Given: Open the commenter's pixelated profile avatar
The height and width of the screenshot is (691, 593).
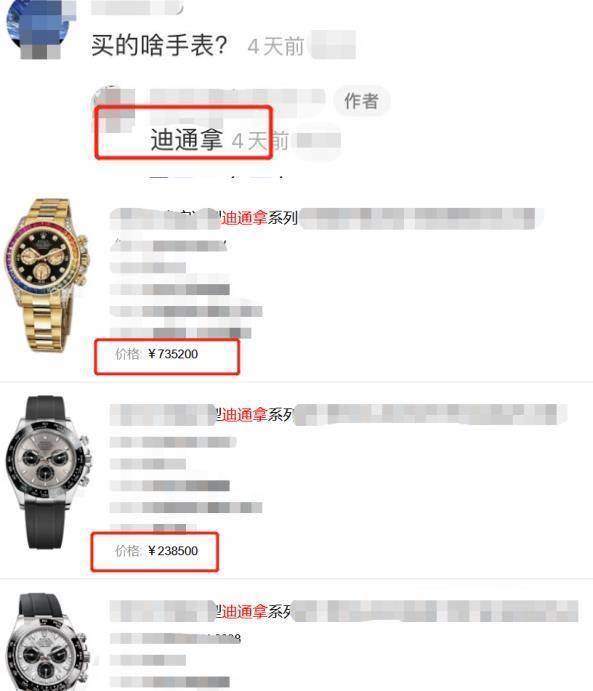Looking at the screenshot, I should coord(39,29).
